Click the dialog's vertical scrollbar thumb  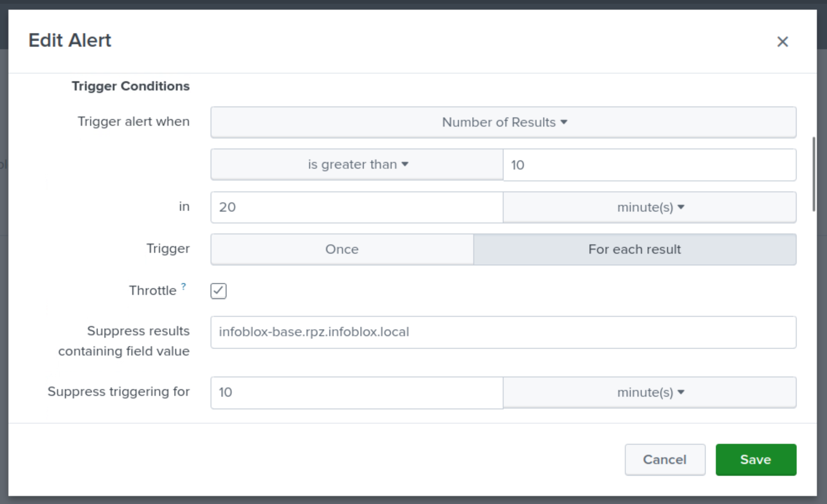coord(814,174)
